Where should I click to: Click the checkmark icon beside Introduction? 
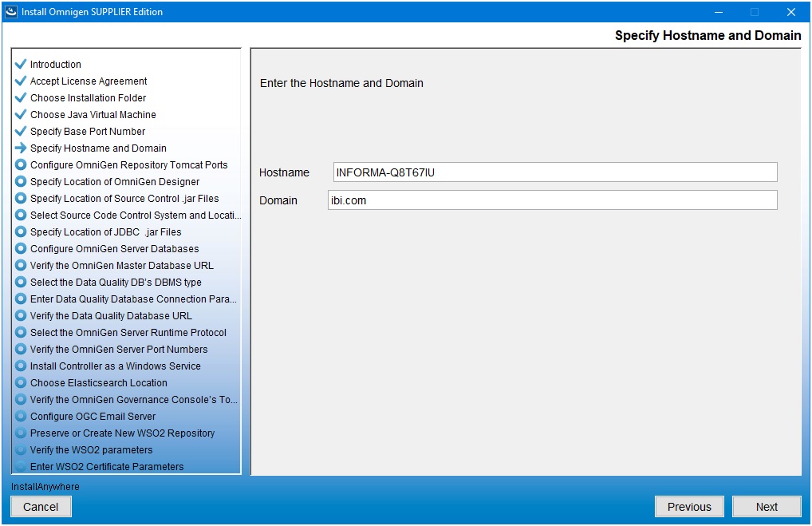(21, 65)
